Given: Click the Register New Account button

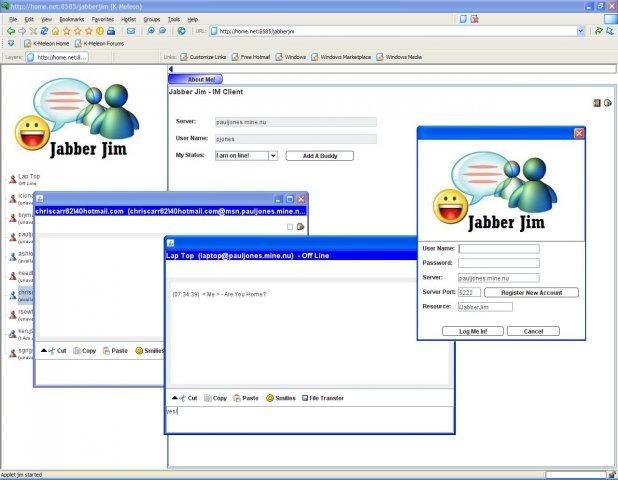Looking at the screenshot, I should pos(531,292).
